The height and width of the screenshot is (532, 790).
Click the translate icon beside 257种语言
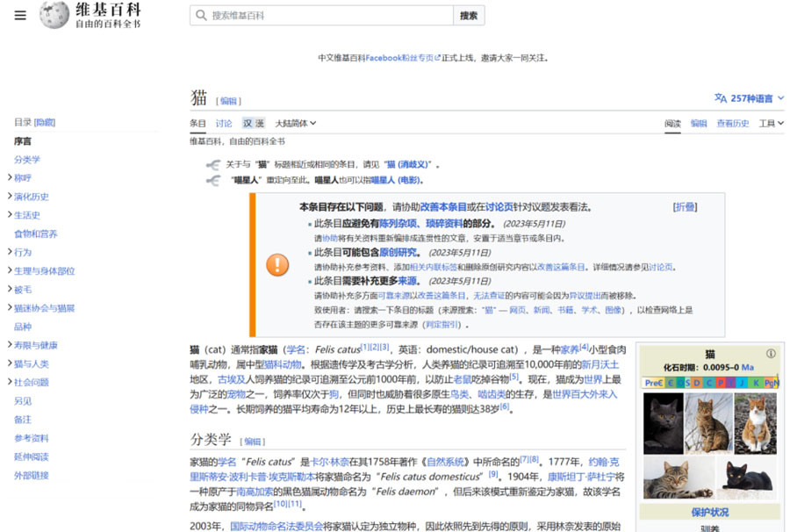click(x=721, y=97)
